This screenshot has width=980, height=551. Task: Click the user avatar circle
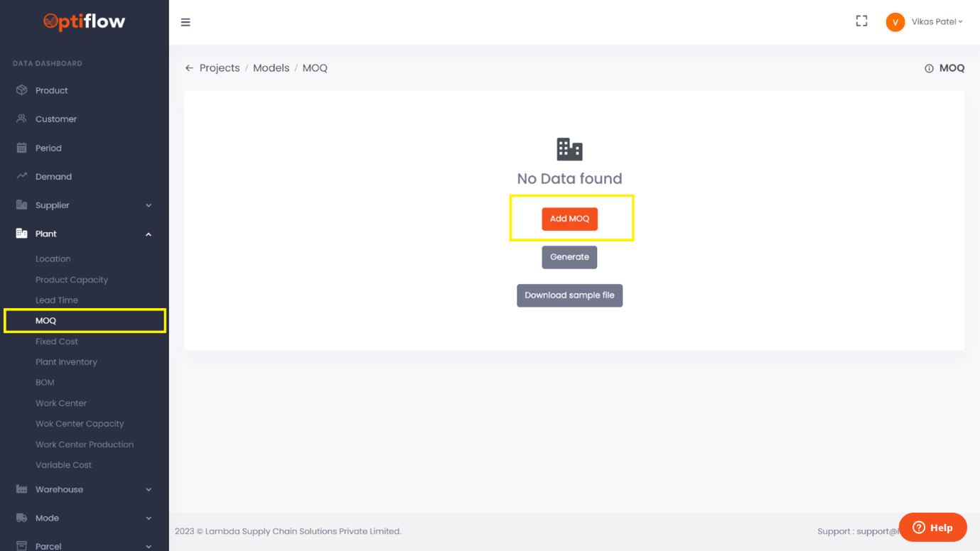coord(895,22)
